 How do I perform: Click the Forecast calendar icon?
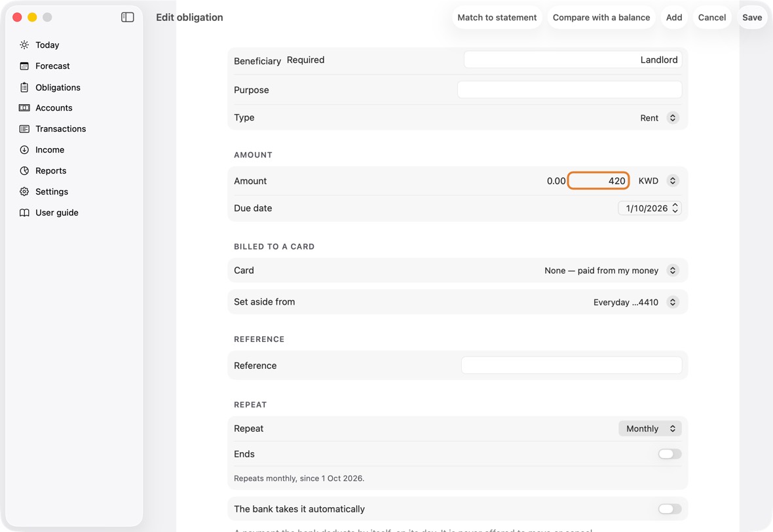[x=24, y=66]
